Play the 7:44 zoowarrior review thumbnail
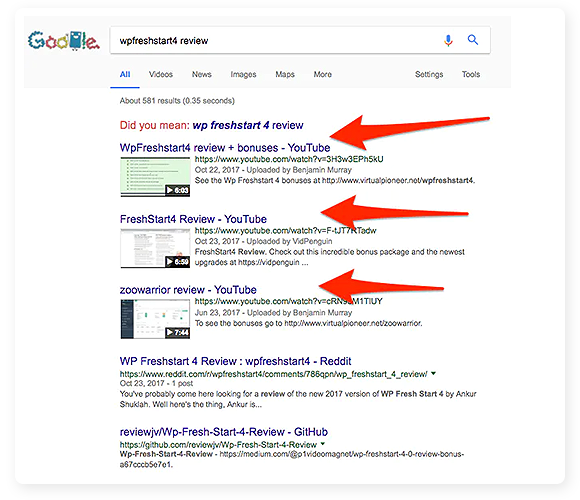This screenshot has height=500, width=580. (x=155, y=319)
